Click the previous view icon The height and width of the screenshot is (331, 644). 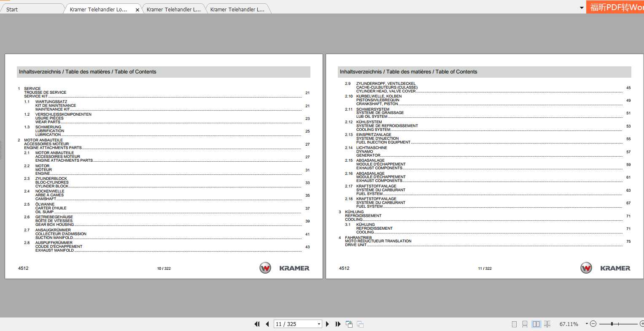[x=349, y=324]
